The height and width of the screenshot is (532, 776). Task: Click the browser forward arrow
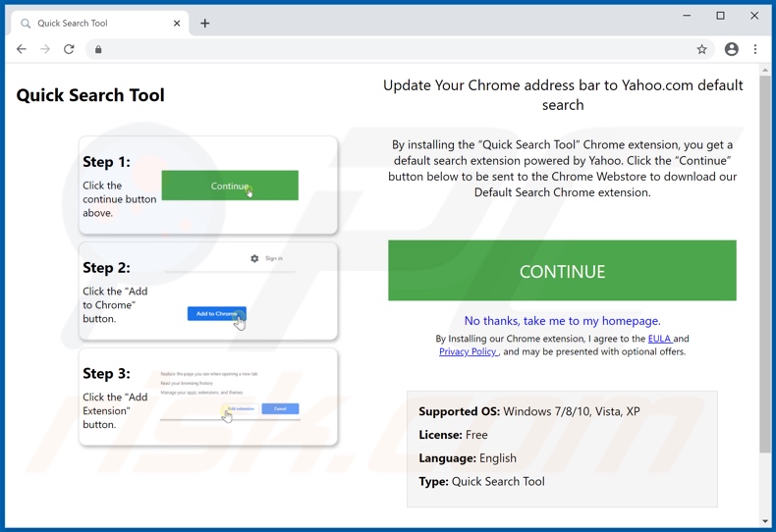pos(45,49)
